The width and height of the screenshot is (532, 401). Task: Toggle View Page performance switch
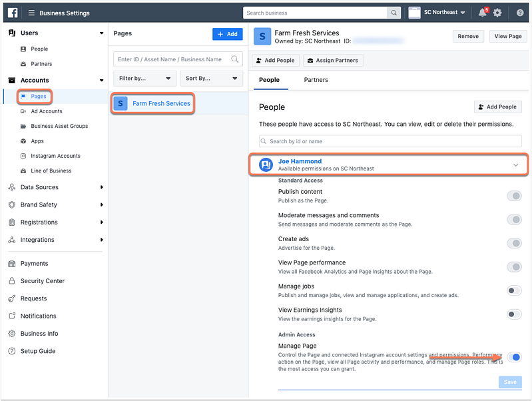tap(515, 267)
